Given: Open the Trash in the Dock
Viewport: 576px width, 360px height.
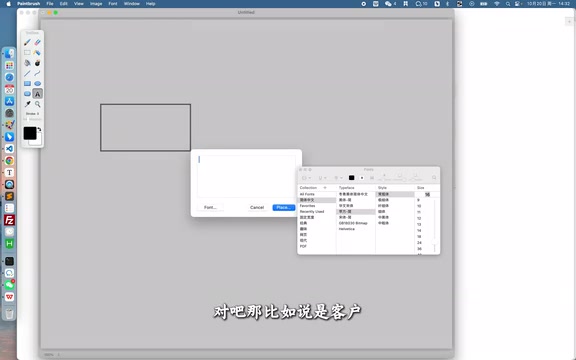Looking at the screenshot, I should (10, 313).
